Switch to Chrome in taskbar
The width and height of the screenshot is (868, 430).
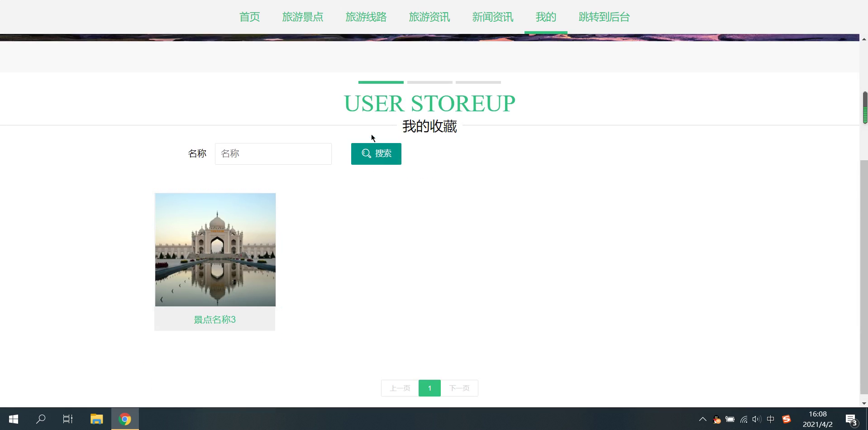[125, 419]
